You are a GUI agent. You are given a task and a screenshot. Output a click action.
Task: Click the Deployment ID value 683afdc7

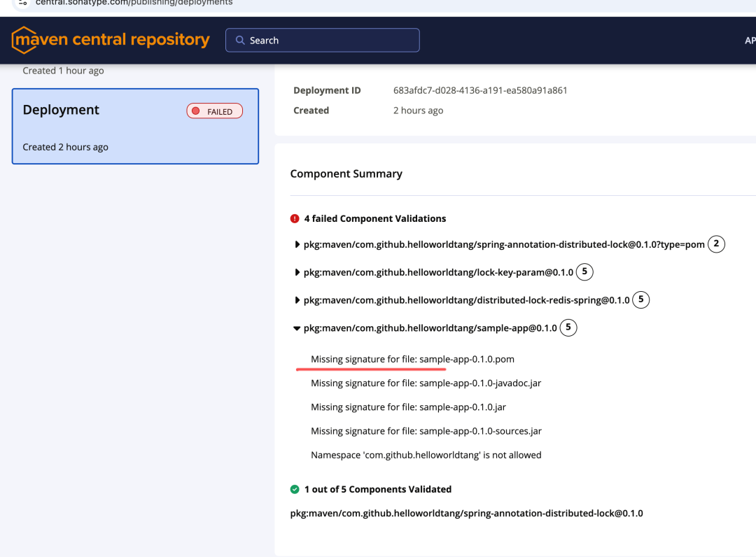tap(480, 90)
